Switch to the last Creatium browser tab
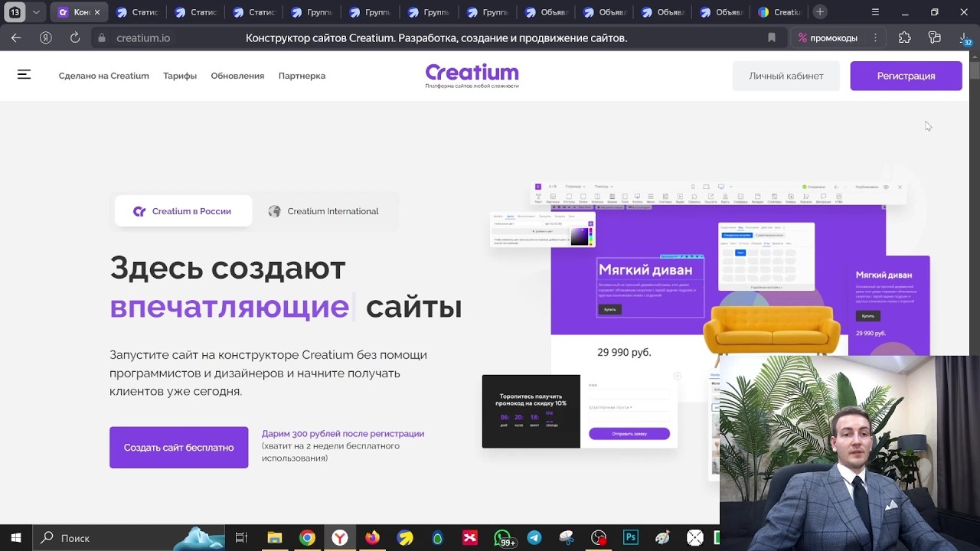This screenshot has height=551, width=980. click(779, 12)
